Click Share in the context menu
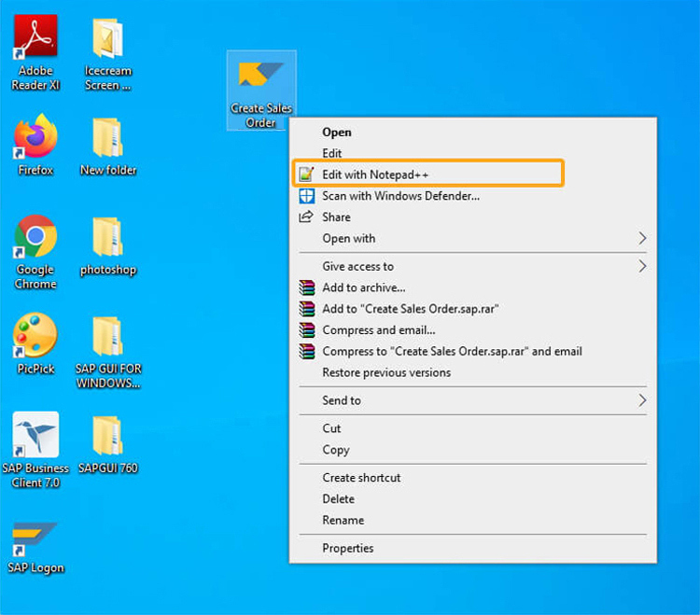700x615 pixels. point(336,217)
